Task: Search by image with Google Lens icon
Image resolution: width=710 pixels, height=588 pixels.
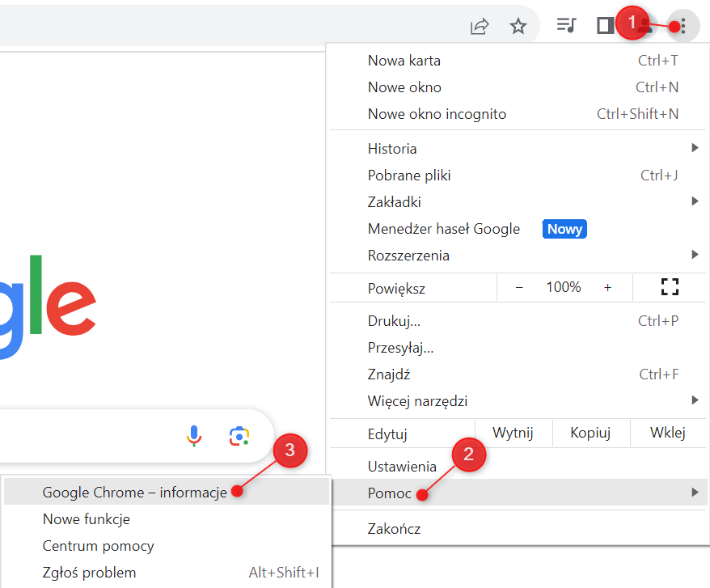Action: [239, 436]
